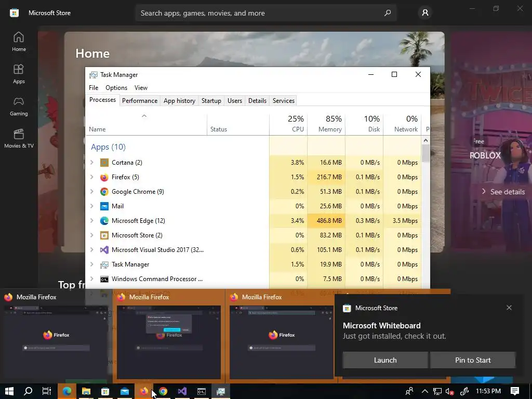Click Pin to Start in notification
This screenshot has height=399, width=532.
pyautogui.click(x=473, y=360)
